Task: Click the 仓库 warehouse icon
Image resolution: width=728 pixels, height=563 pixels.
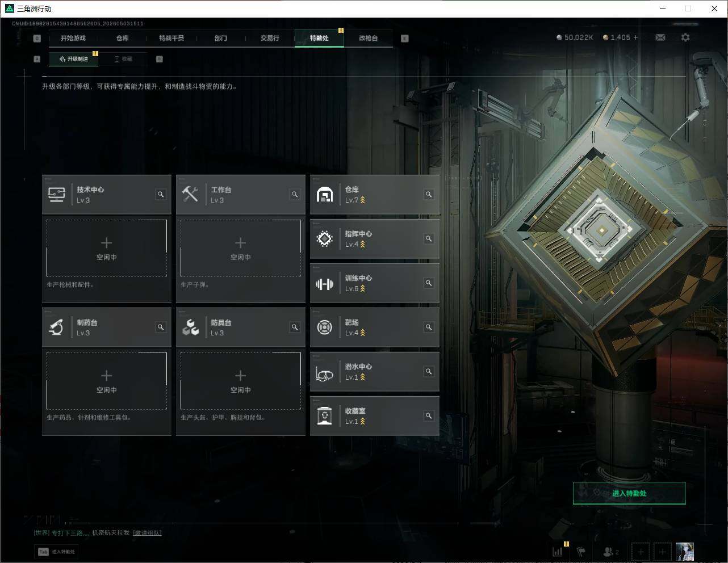Action: [324, 195]
